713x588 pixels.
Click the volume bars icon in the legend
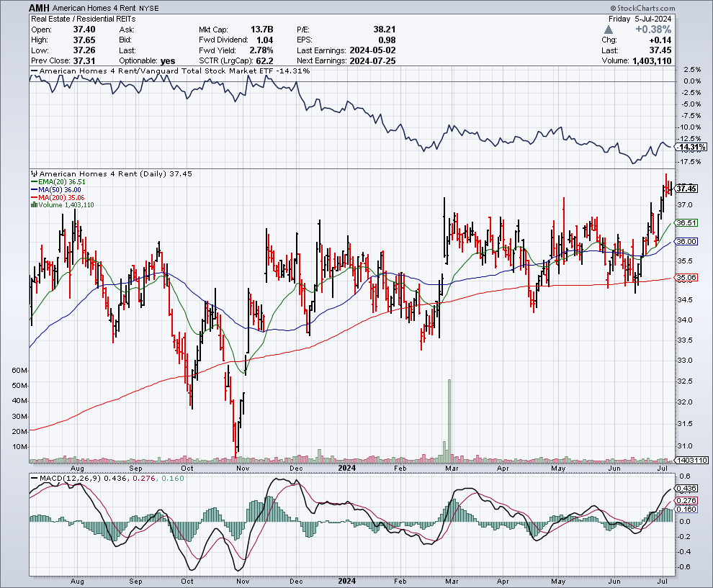tap(34, 205)
